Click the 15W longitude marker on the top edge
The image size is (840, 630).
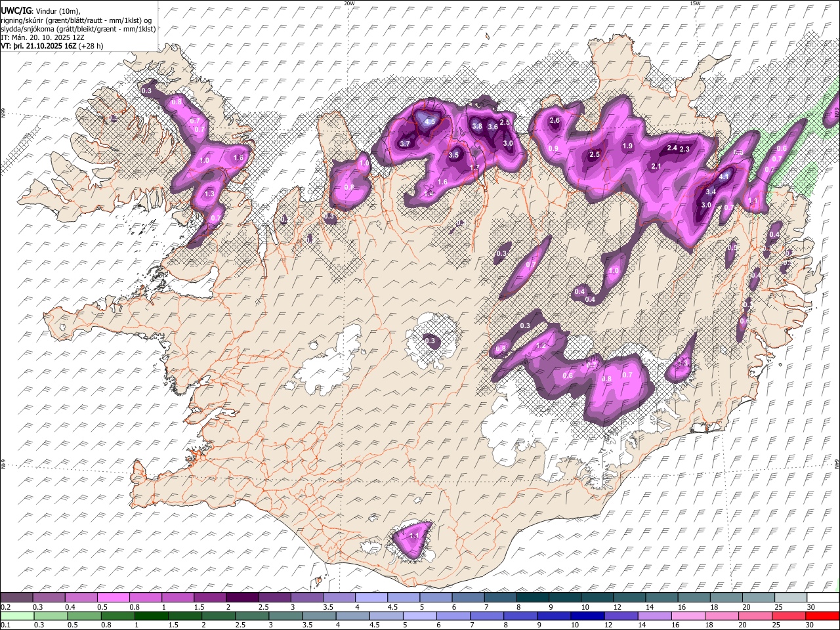point(695,3)
